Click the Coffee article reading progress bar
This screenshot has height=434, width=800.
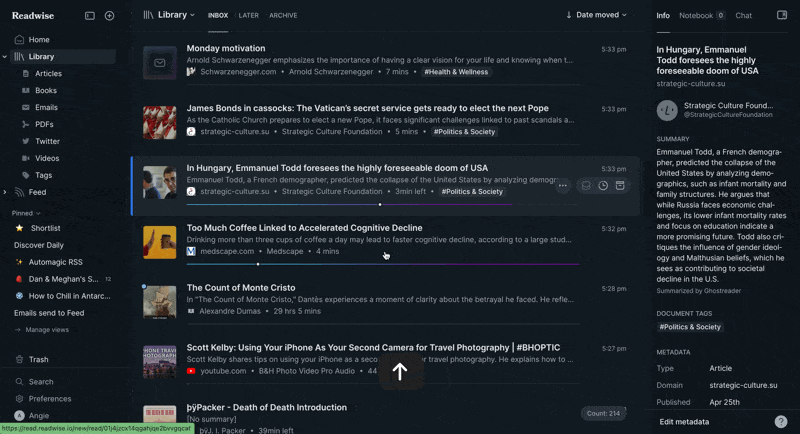(382, 264)
